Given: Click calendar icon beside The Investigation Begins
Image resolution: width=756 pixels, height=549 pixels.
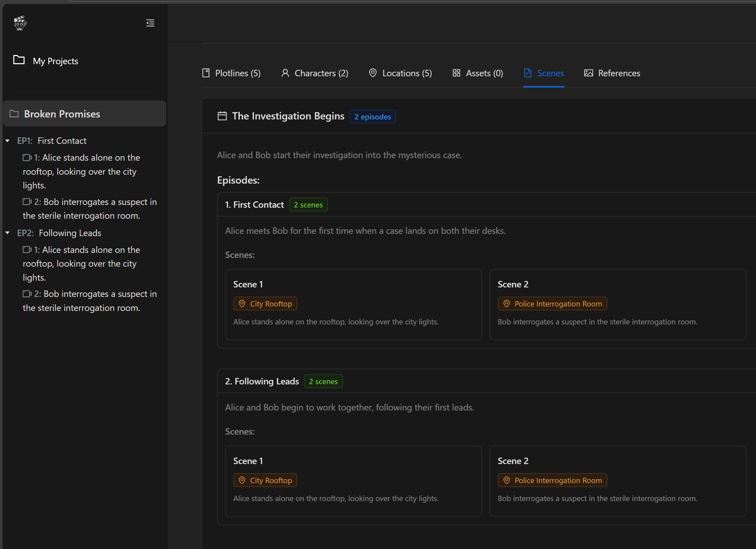Looking at the screenshot, I should pyautogui.click(x=222, y=116).
